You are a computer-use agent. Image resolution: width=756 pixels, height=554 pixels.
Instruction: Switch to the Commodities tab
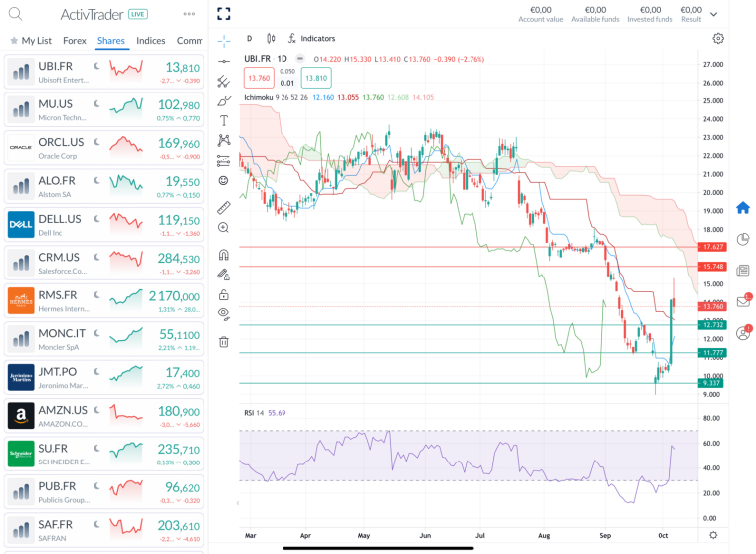189,41
